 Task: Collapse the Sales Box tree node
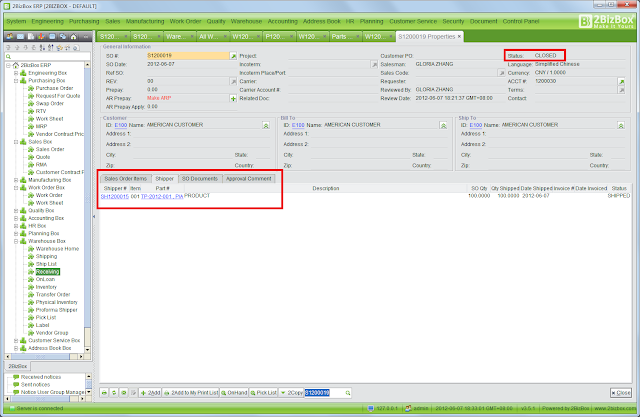(x=16, y=142)
